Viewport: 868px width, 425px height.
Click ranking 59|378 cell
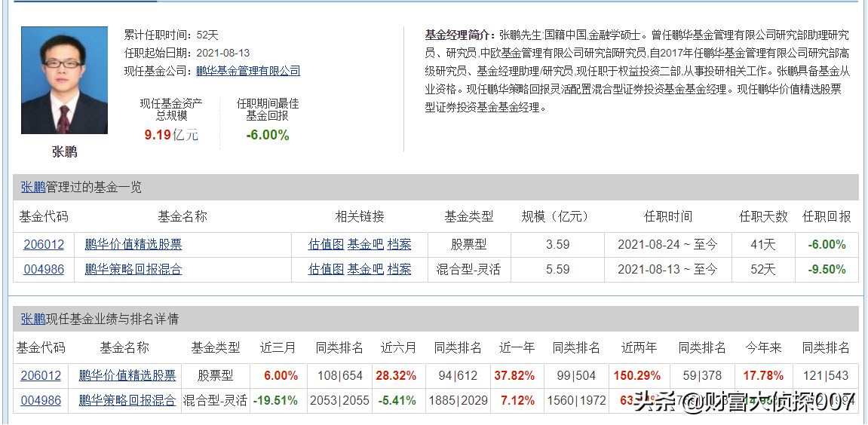[x=702, y=376]
